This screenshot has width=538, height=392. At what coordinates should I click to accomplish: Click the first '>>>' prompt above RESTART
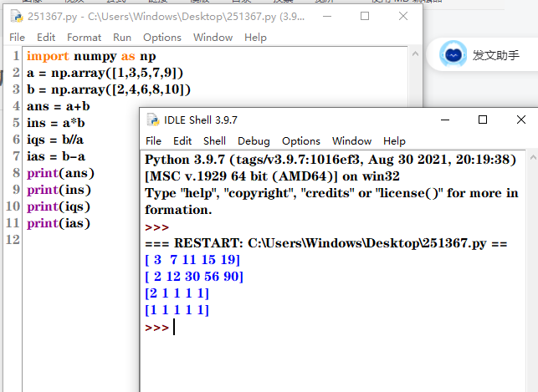pyautogui.click(x=156, y=227)
